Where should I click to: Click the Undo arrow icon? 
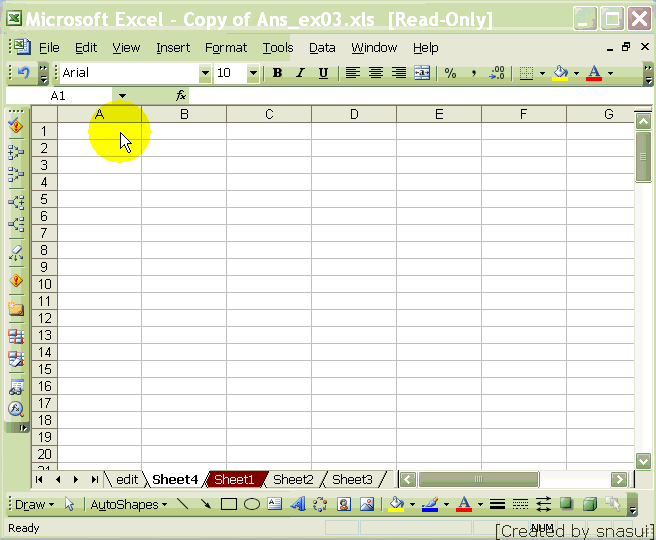24,73
